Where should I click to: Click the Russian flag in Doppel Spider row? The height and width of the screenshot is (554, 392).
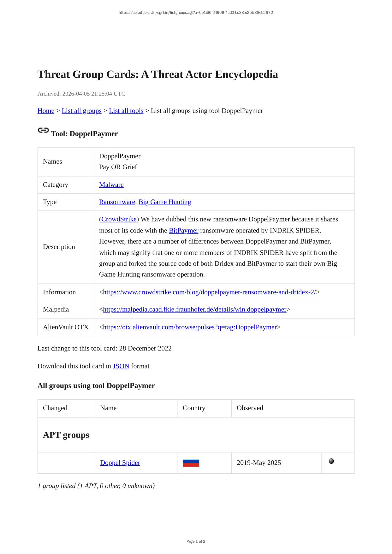point(191,463)
